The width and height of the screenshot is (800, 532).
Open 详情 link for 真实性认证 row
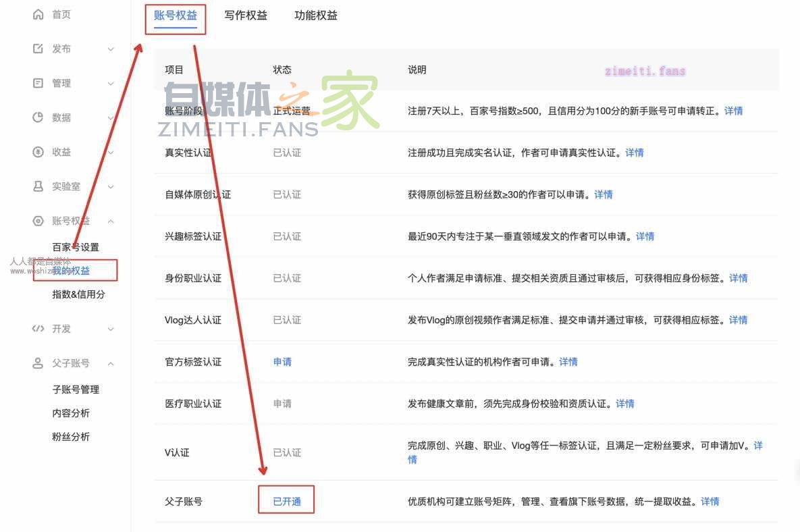coord(634,153)
